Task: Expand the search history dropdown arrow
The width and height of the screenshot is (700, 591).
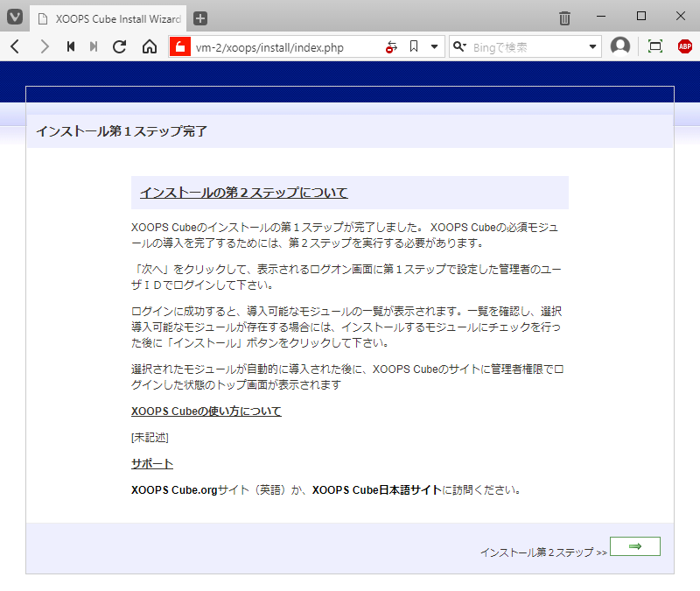Action: tap(592, 46)
